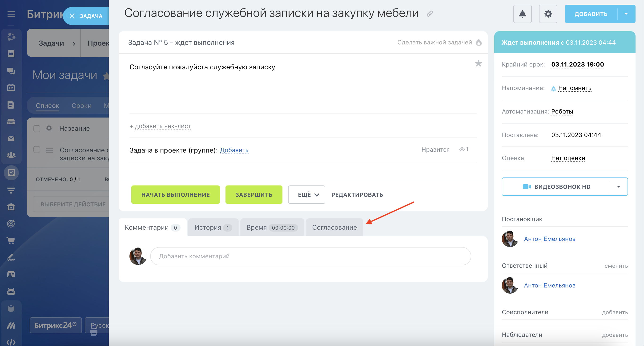This screenshot has width=644, height=346.
Task: Click the Добавить комментарий input field
Action: coord(310,256)
